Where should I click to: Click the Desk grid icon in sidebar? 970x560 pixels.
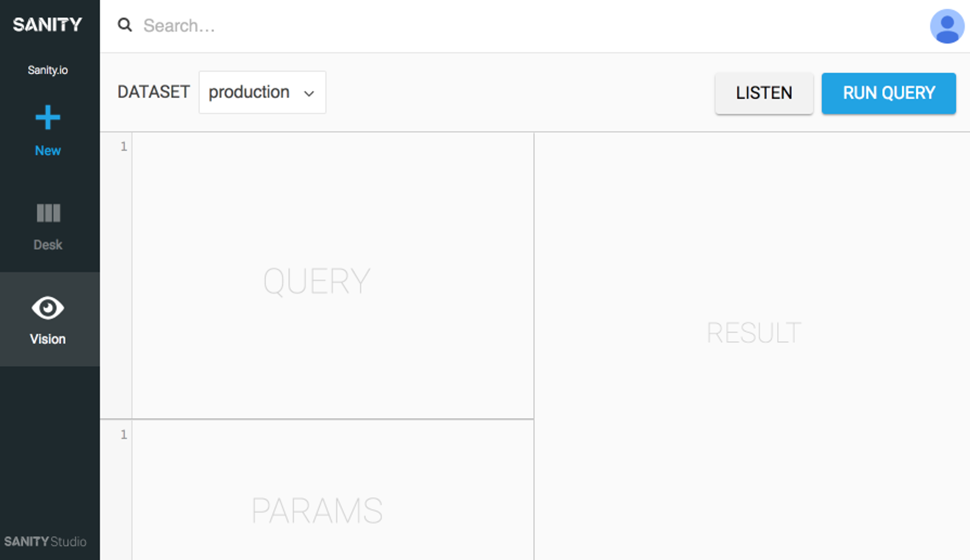(x=48, y=213)
